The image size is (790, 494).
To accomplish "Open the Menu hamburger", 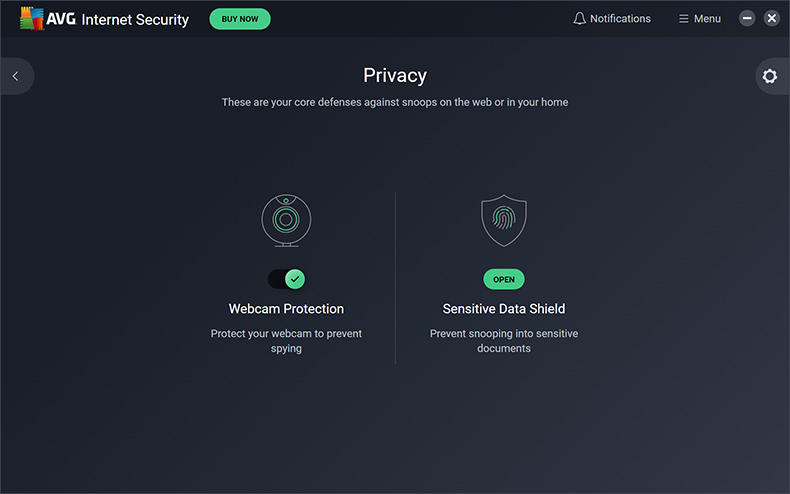I will (x=700, y=19).
